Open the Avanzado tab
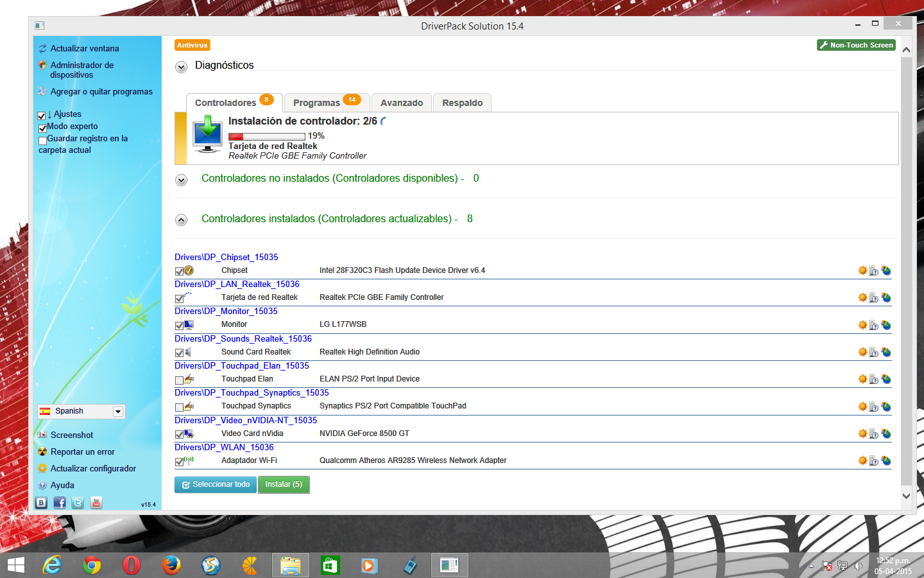924x578 pixels. pyautogui.click(x=402, y=103)
